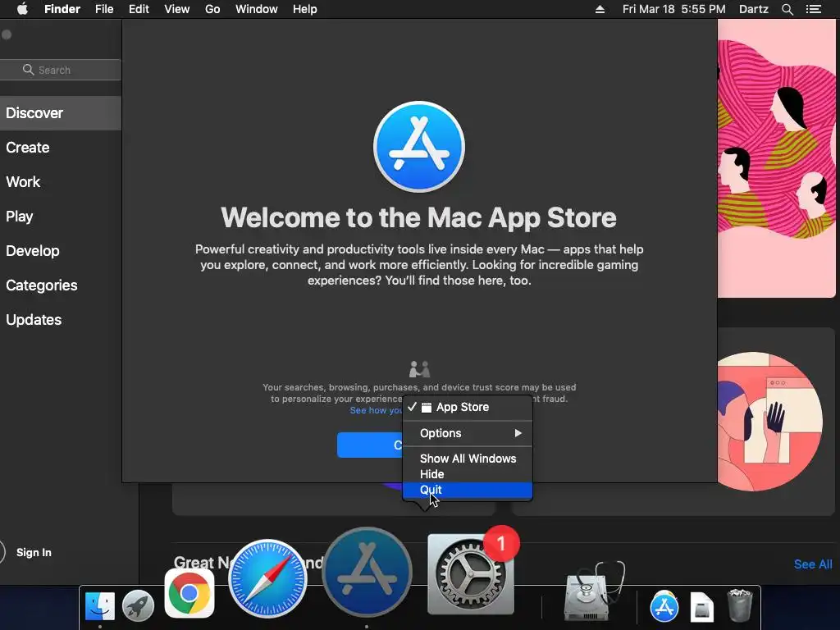Click the blue Continue button
This screenshot has height=630, width=840.
click(x=370, y=445)
